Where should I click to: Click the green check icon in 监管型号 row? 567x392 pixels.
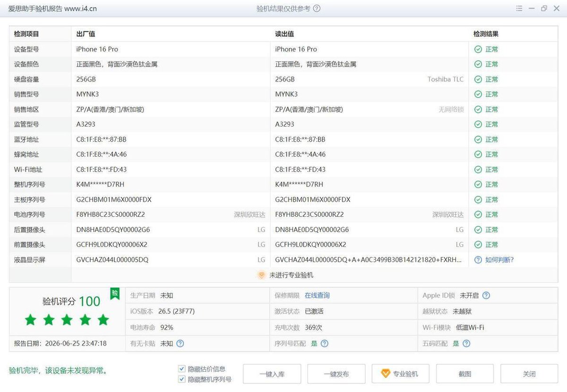pyautogui.click(x=478, y=124)
